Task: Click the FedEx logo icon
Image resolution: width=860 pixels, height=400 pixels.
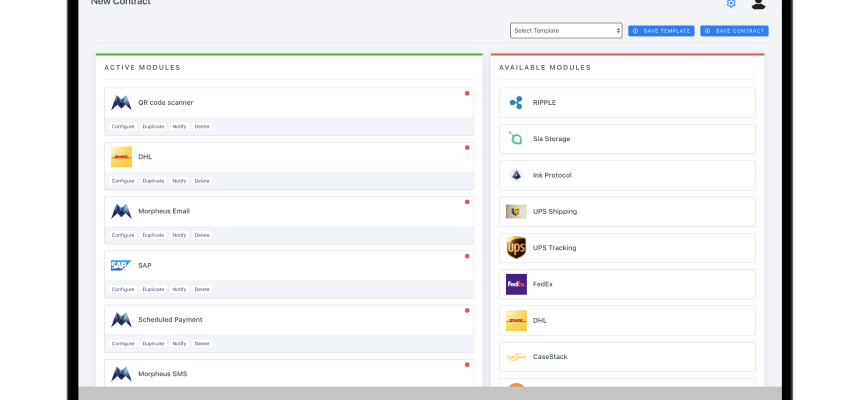Action: point(516,284)
